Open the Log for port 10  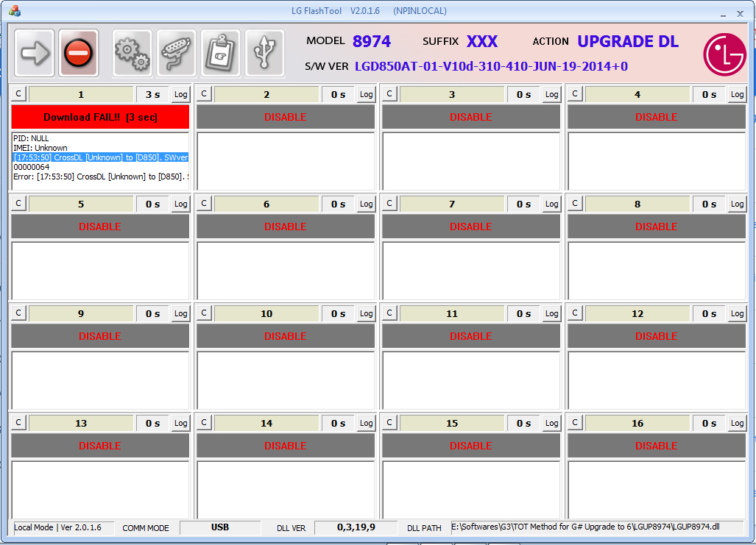pos(367,314)
